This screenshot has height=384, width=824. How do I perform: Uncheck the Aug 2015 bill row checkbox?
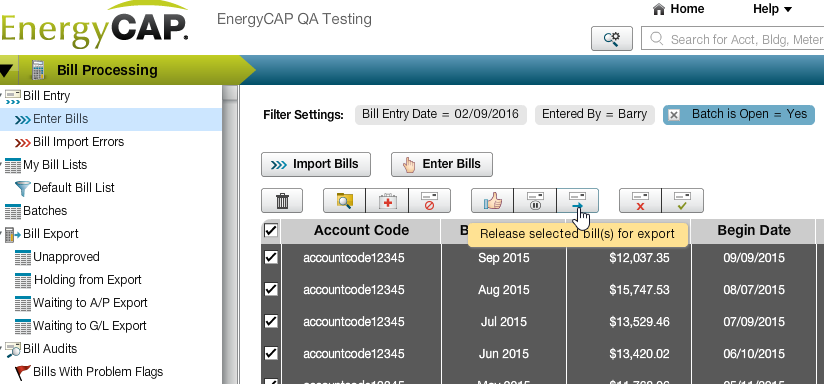pyautogui.click(x=271, y=289)
